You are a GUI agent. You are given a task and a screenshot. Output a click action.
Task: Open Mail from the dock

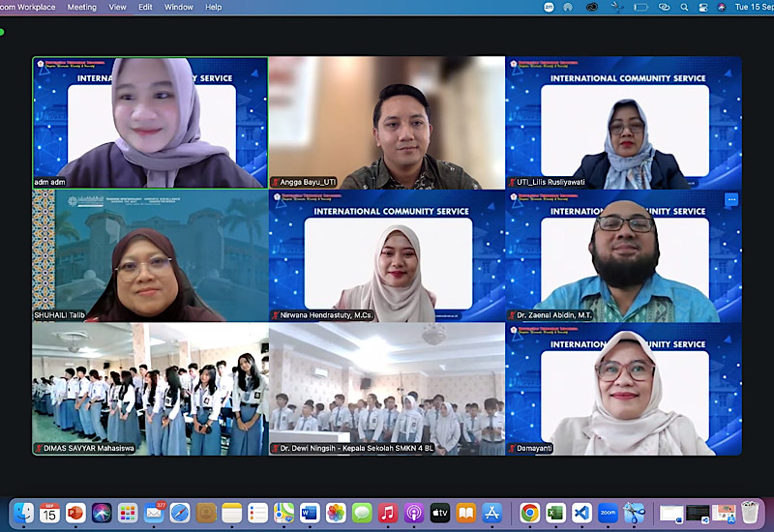[154, 514]
